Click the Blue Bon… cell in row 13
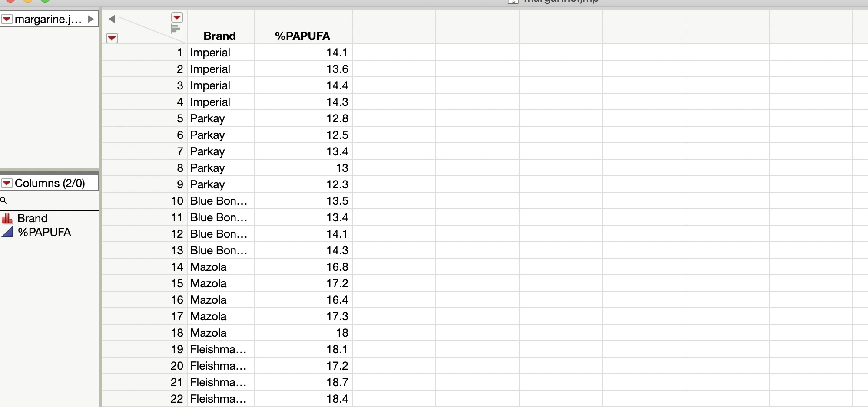Viewport: 868px width, 407px height. 221,250
